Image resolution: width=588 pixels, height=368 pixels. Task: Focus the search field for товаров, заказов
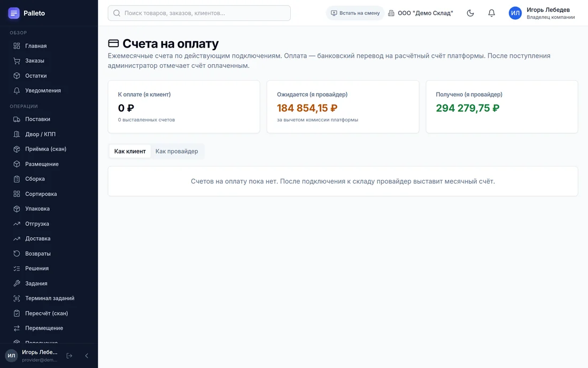tap(199, 13)
